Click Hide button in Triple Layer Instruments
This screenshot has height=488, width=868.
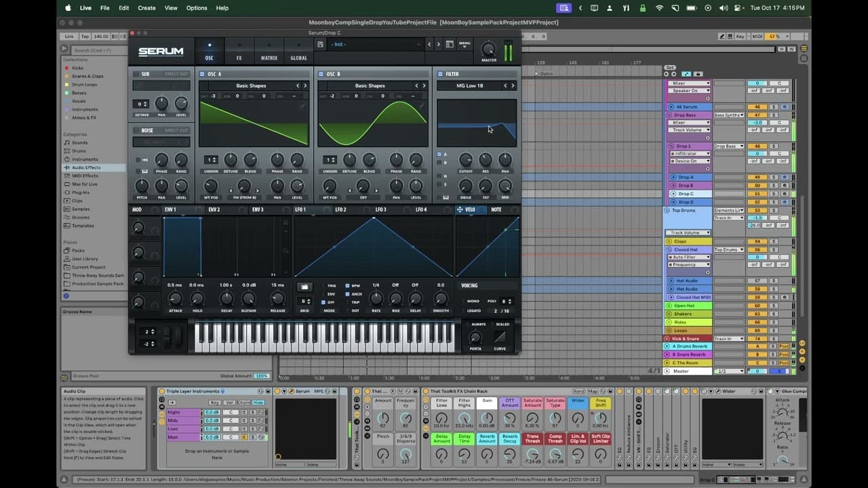pyautogui.click(x=258, y=403)
